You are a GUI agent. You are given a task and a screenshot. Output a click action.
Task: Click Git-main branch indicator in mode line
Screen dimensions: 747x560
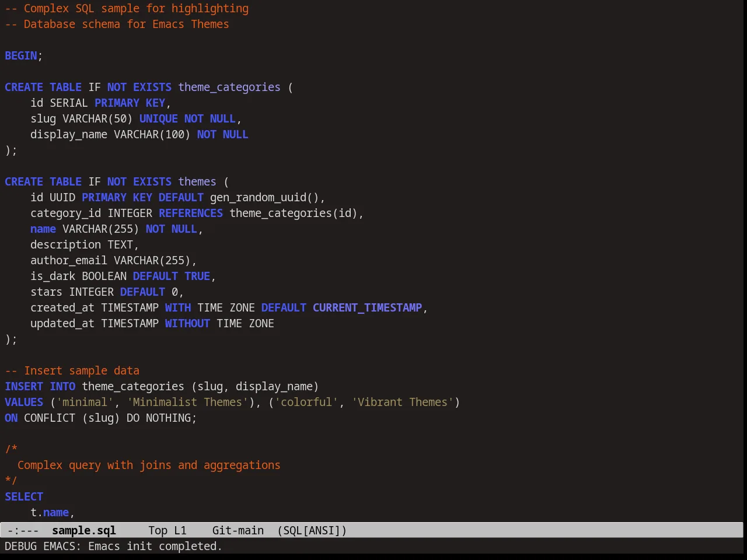tap(238, 530)
